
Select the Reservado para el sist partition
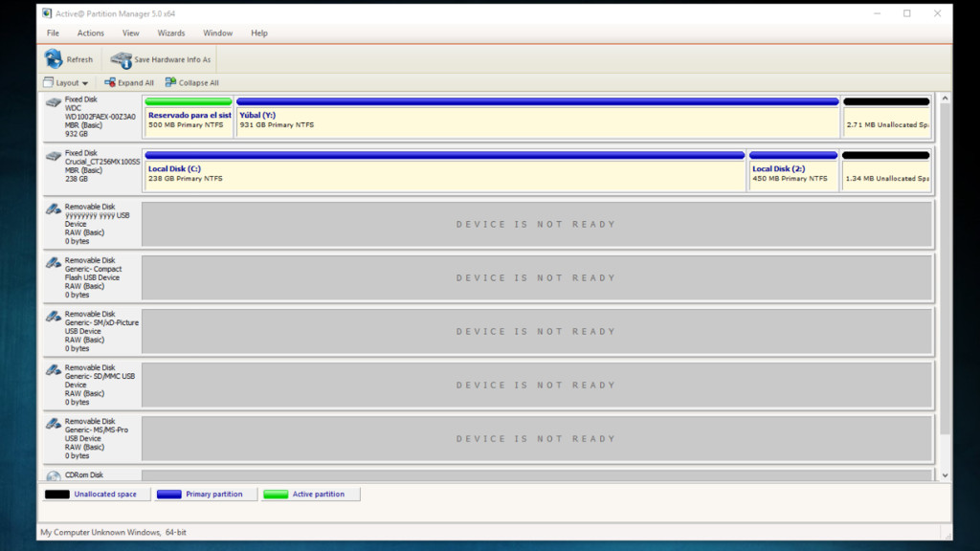tap(189, 117)
